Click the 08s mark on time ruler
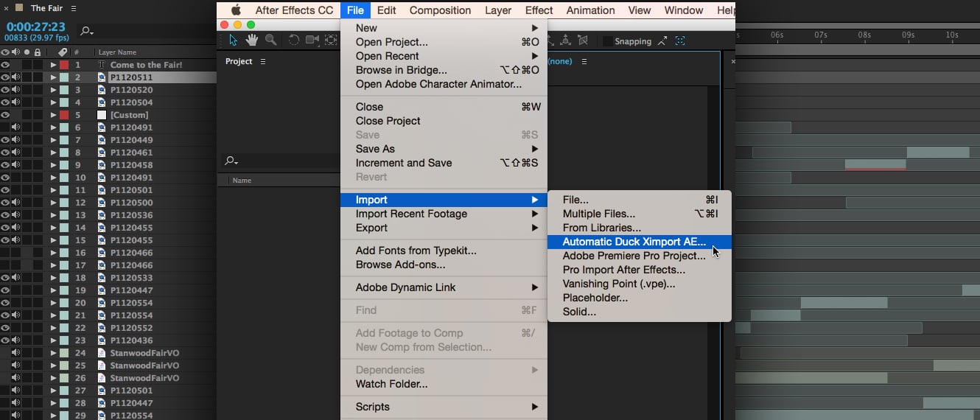The width and height of the screenshot is (980, 420). tap(864, 35)
